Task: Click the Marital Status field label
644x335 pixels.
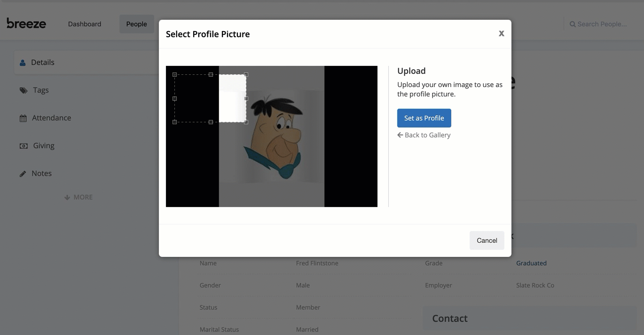Action: tap(219, 329)
